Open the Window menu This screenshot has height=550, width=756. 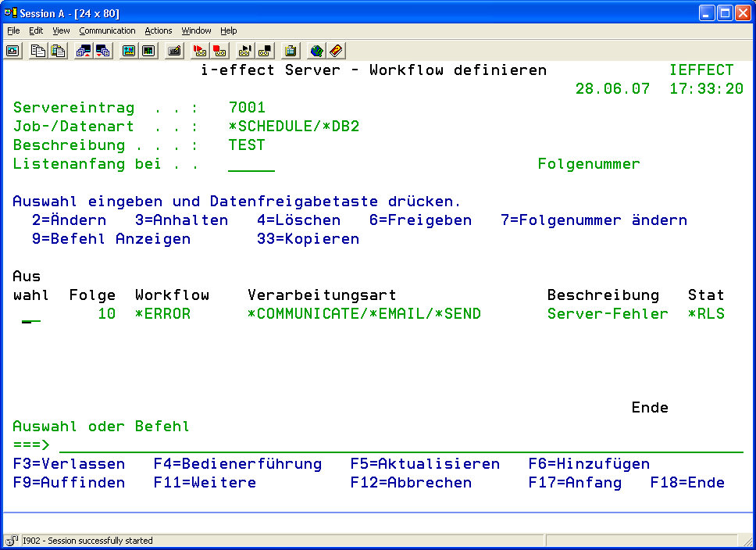coord(196,30)
